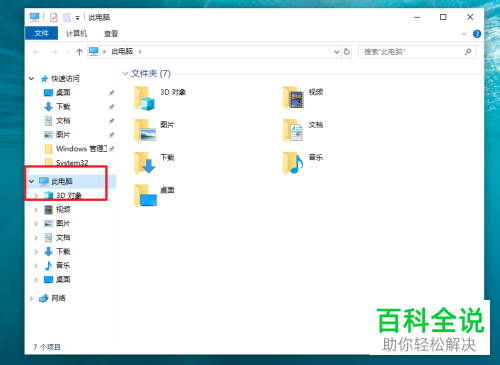Collapse the 此电脑 tree node
The image size is (500, 365).
(x=31, y=181)
